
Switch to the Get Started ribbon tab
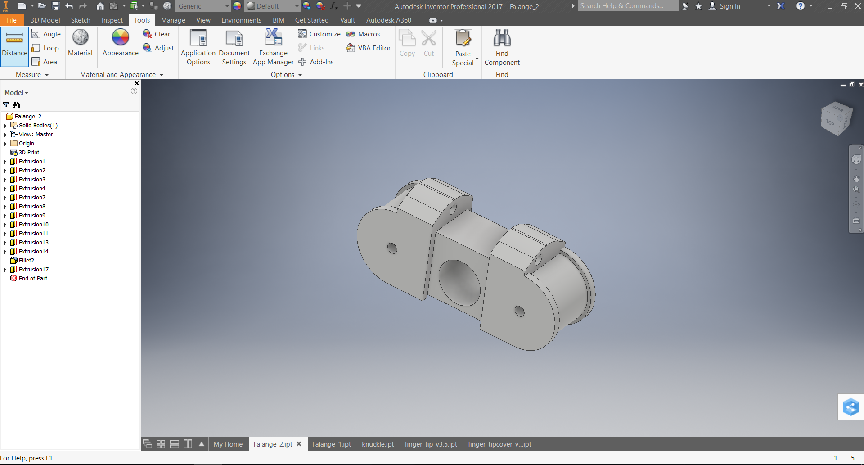(312, 20)
